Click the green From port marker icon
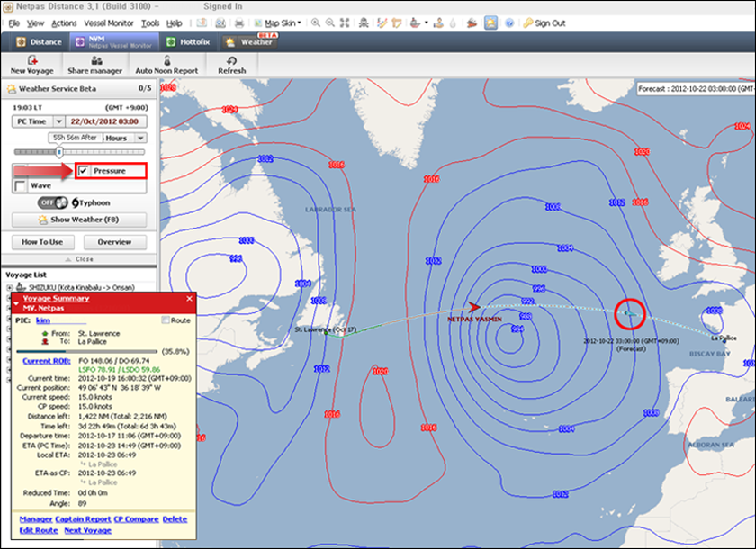Viewport: 756px width, 549px height. click(x=45, y=334)
